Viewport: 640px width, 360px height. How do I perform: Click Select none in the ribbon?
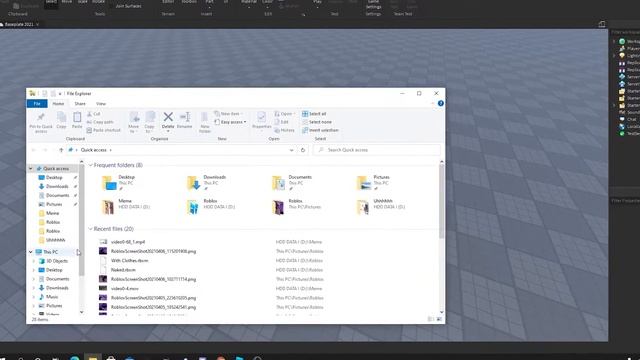(x=317, y=122)
